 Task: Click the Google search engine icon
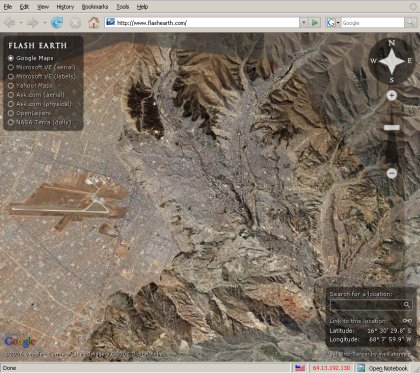click(x=331, y=23)
